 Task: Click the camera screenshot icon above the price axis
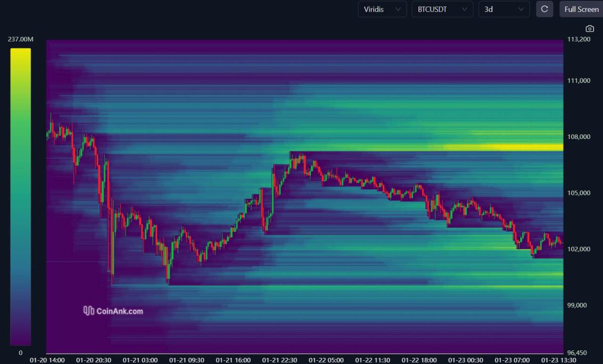[589, 28]
